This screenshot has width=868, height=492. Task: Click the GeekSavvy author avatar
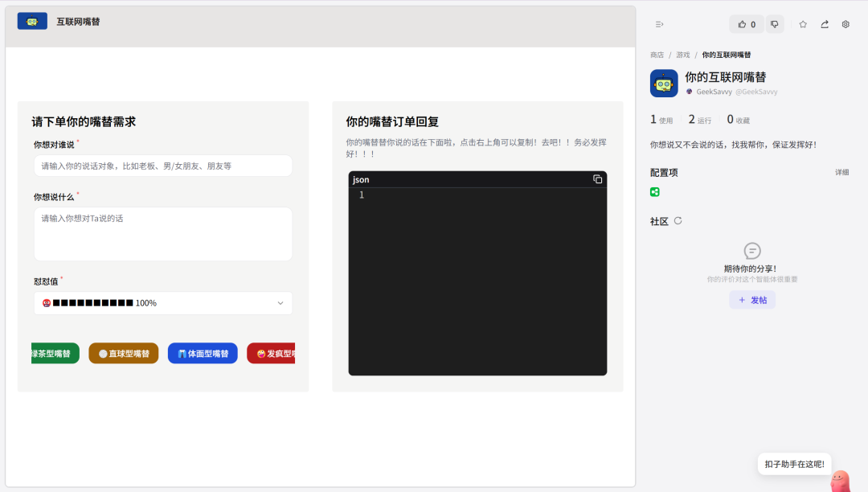click(x=690, y=92)
